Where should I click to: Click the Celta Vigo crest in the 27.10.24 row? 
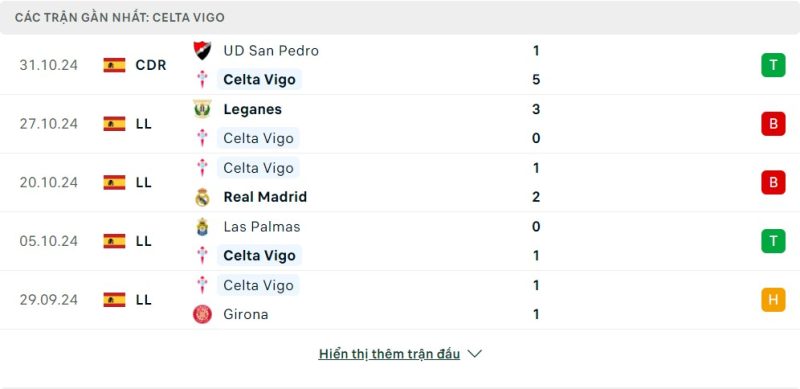(202, 138)
